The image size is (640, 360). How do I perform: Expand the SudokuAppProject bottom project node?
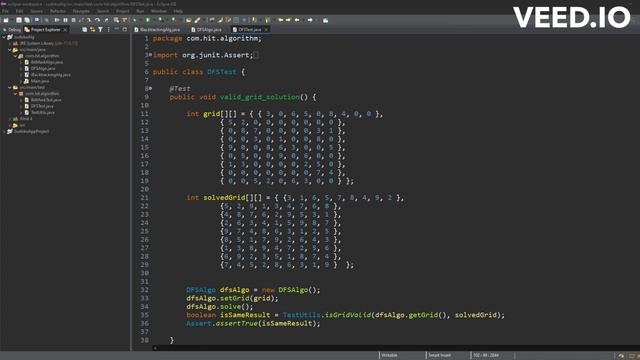pyautogui.click(x=4, y=131)
